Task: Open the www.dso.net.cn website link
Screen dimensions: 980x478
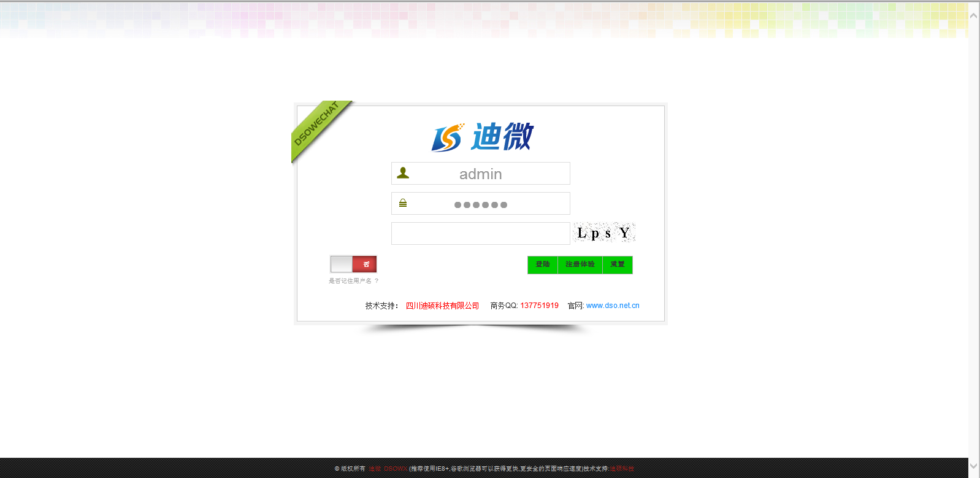Action: 613,306
